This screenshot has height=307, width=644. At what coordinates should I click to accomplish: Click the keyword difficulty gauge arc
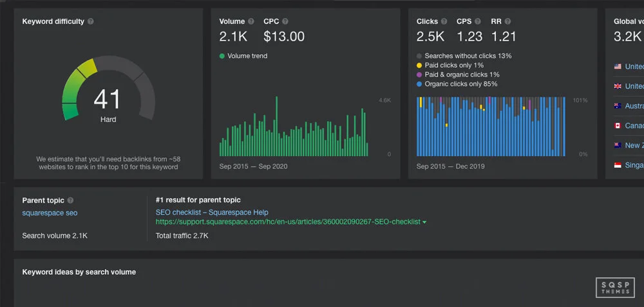pos(108,88)
